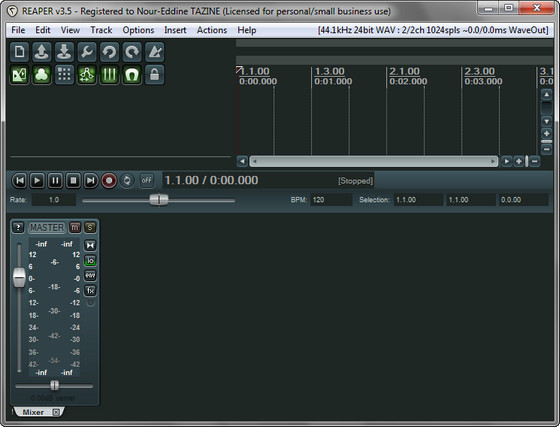Image resolution: width=560 pixels, height=427 pixels.
Task: Click the Redo arrow icon
Action: point(132,52)
